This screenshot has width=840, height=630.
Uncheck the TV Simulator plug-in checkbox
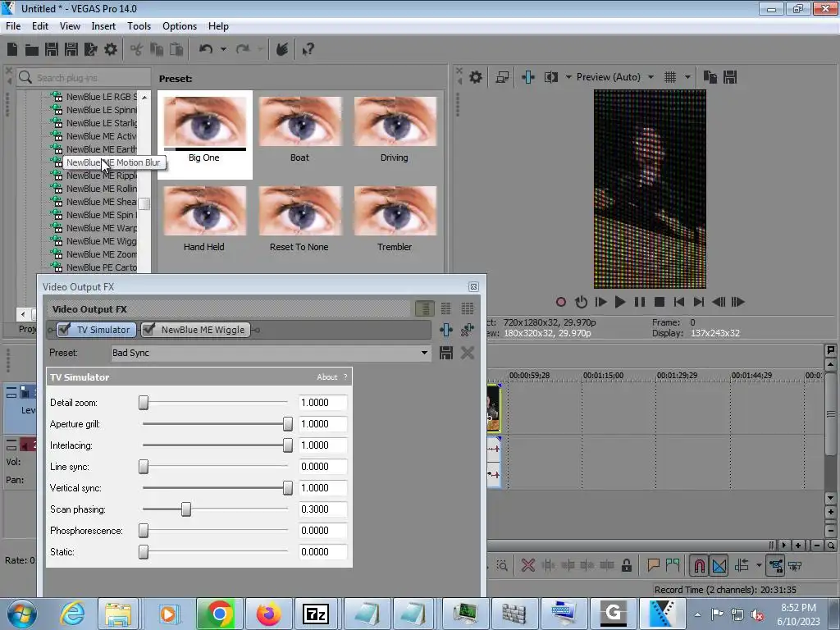click(x=64, y=329)
